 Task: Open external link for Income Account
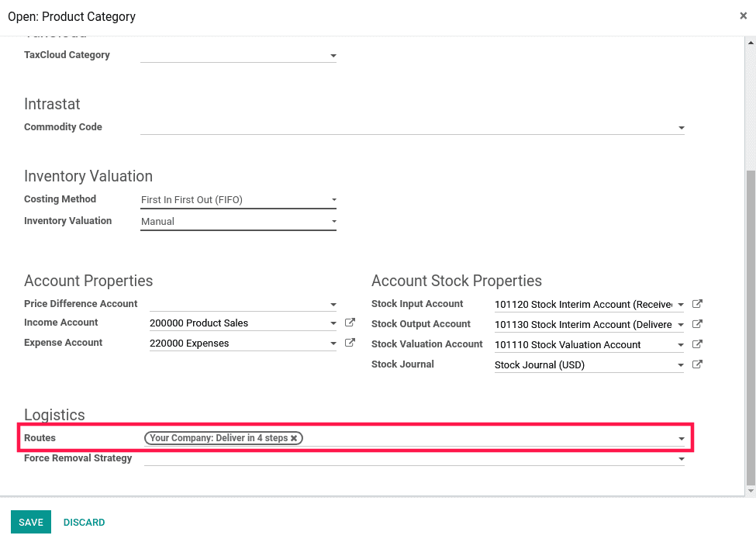tap(350, 323)
